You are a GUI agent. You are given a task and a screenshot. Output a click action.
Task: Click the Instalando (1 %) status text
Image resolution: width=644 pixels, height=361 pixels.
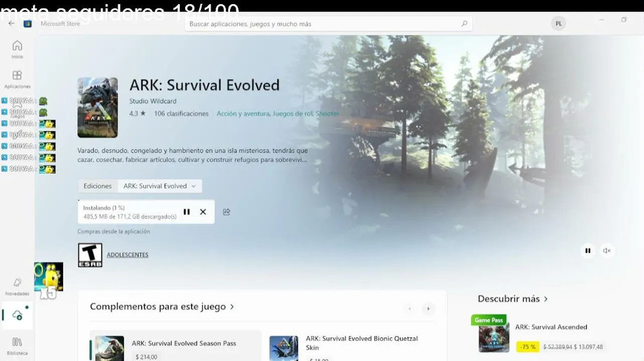[x=104, y=208]
